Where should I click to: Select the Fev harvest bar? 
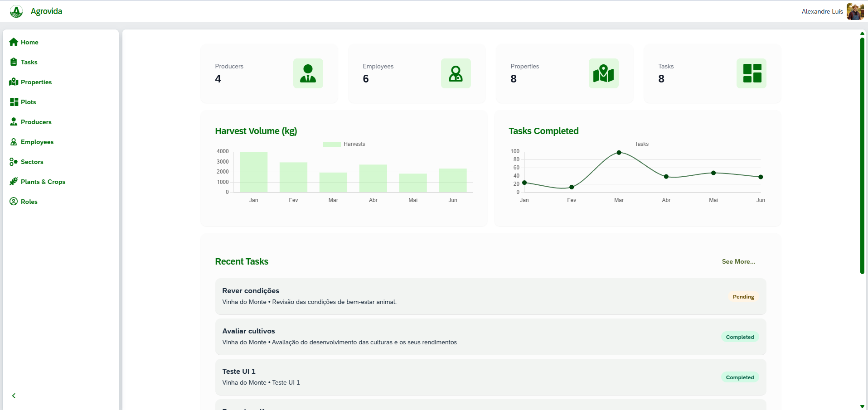293,177
